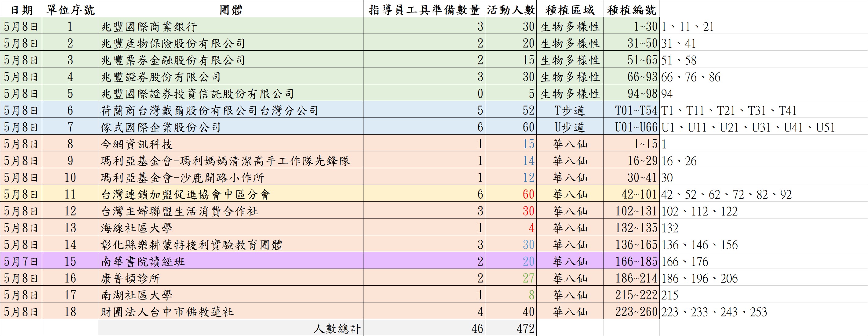Image resolution: width=868 pixels, height=336 pixels.
Task: Select the cell 兆豐產物保險股份有限公司
Action: [x=231, y=43]
